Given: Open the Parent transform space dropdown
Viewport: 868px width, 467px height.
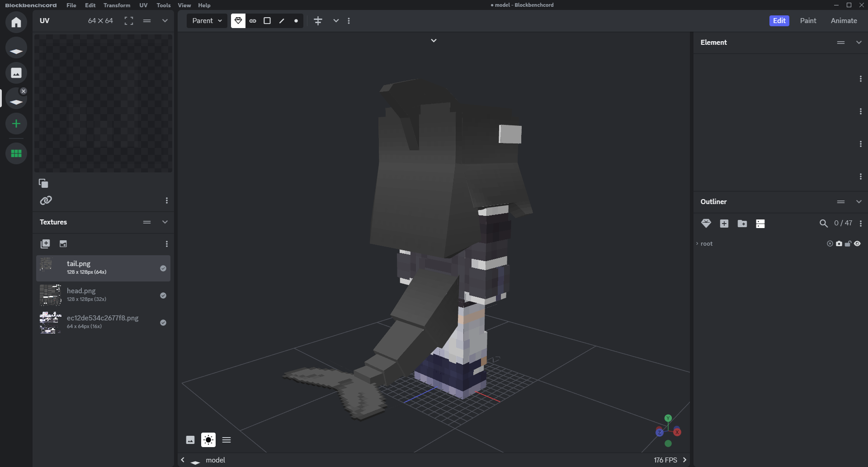Looking at the screenshot, I should 207,21.
